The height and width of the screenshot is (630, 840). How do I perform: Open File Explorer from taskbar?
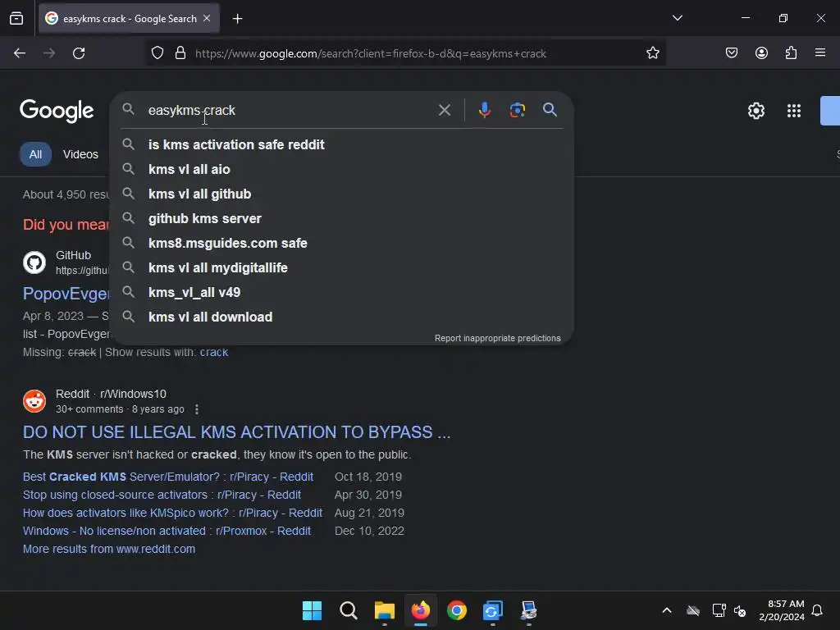tap(384, 610)
